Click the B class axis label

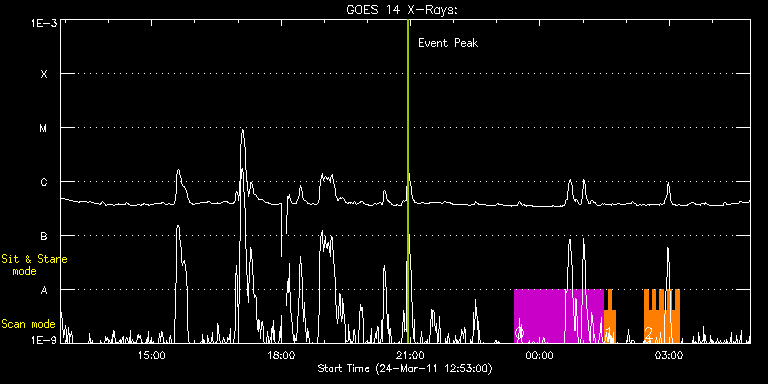44,236
